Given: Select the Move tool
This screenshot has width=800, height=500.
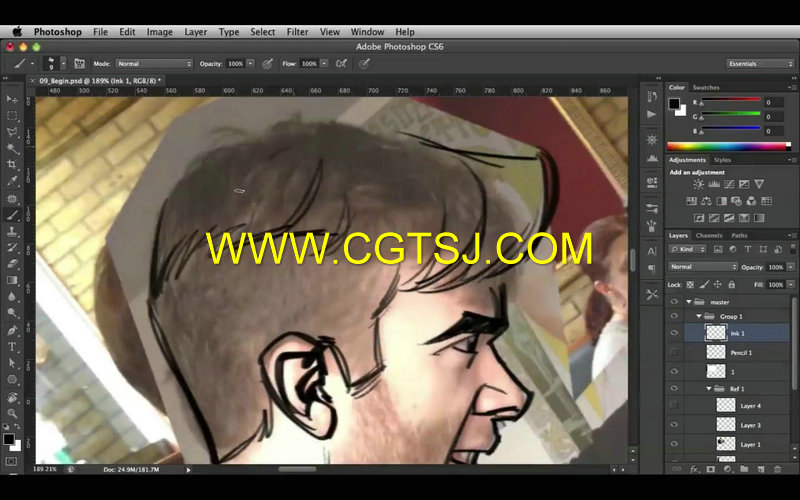Looking at the screenshot, I should (12, 99).
